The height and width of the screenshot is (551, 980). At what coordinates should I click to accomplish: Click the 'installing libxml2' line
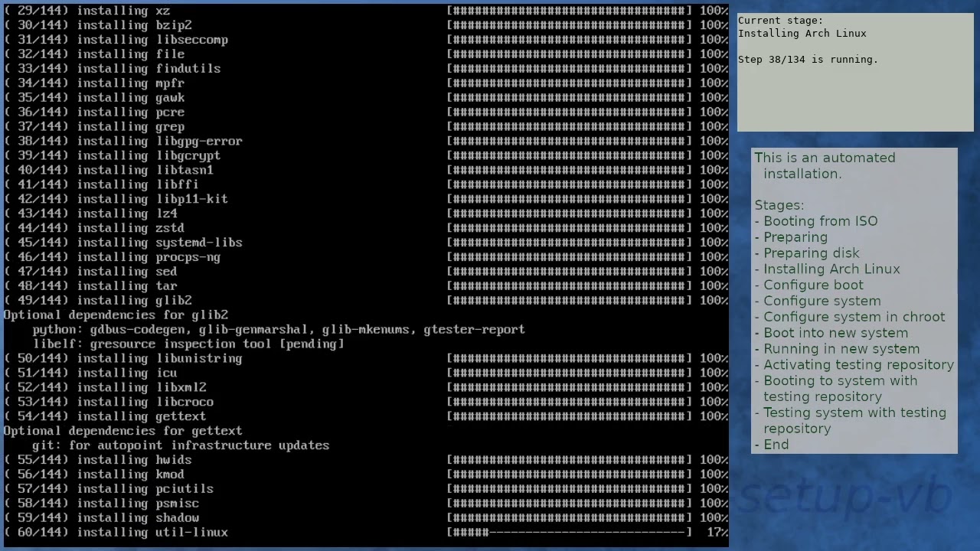tap(366, 387)
